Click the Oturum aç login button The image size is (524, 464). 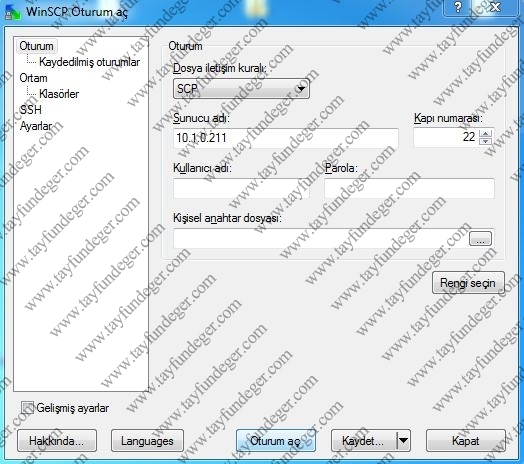pos(276,441)
